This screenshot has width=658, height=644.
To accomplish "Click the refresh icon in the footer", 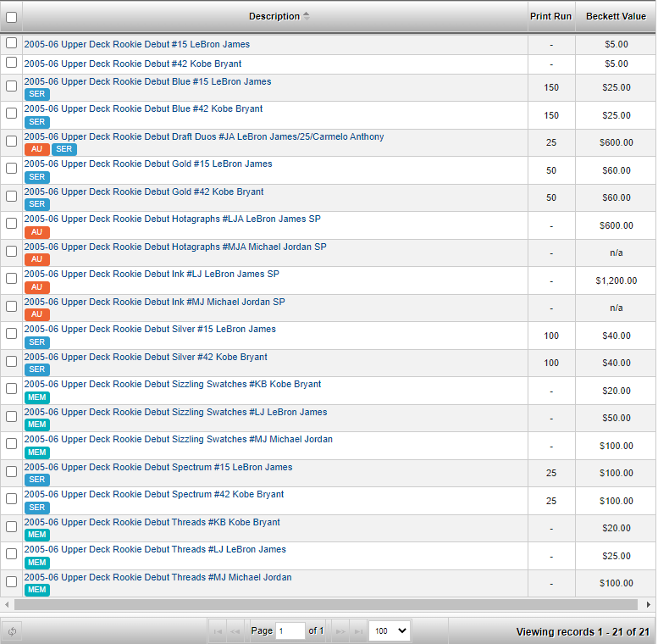I will pyautogui.click(x=12, y=631).
